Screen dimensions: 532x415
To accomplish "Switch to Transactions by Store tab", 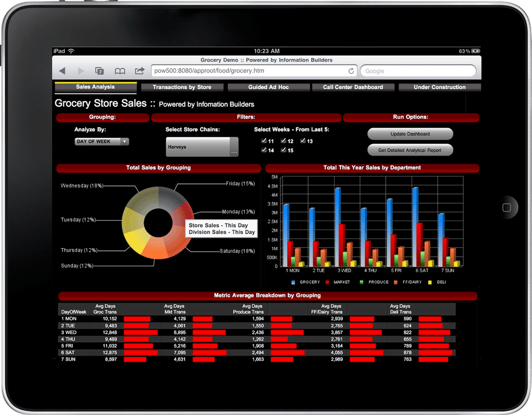I will click(x=182, y=87).
